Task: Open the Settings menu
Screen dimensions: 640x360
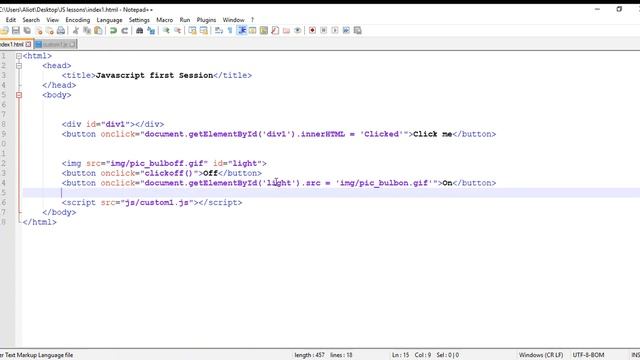Action: pyautogui.click(x=139, y=20)
